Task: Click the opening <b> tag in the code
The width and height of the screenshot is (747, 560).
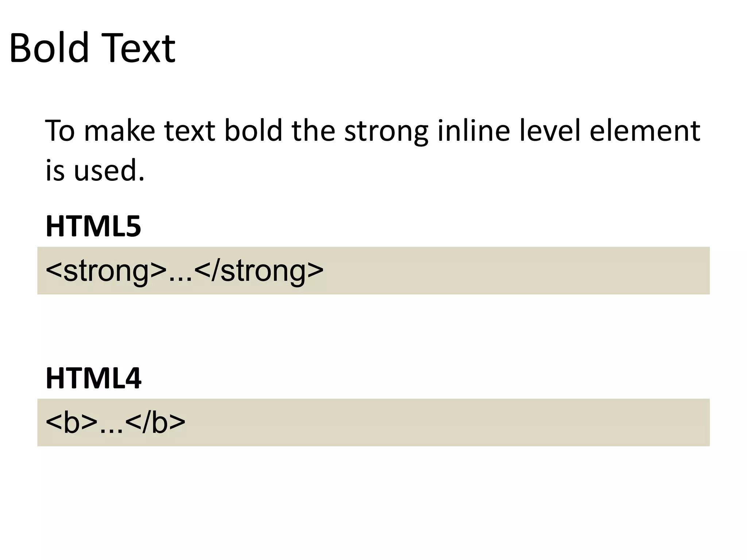Action: pos(71,423)
